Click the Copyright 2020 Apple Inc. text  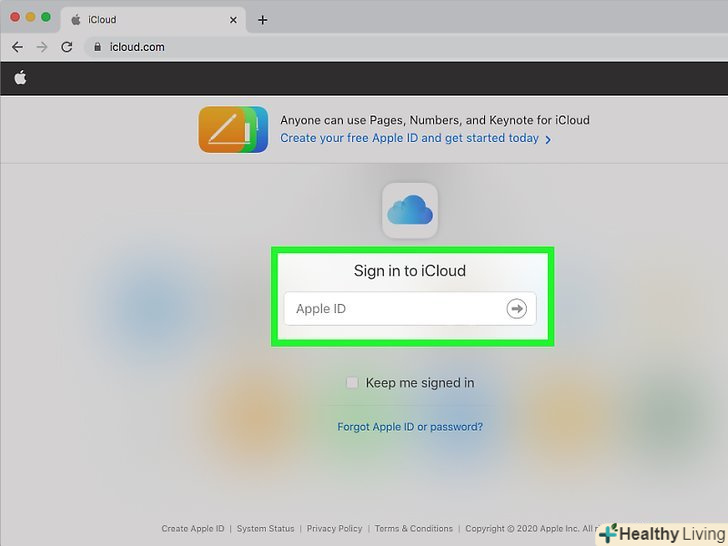pos(532,528)
